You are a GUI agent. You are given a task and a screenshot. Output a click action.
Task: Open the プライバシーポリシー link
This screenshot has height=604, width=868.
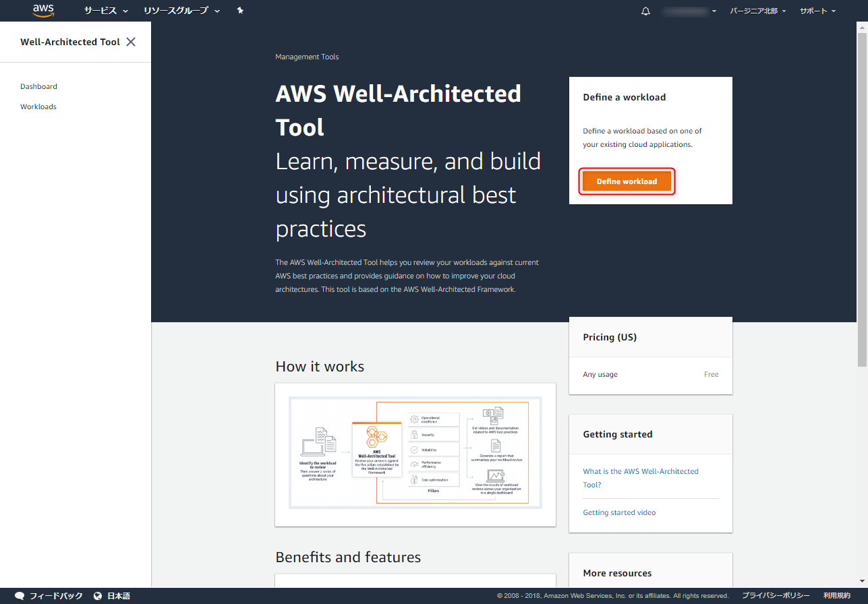tap(775, 595)
